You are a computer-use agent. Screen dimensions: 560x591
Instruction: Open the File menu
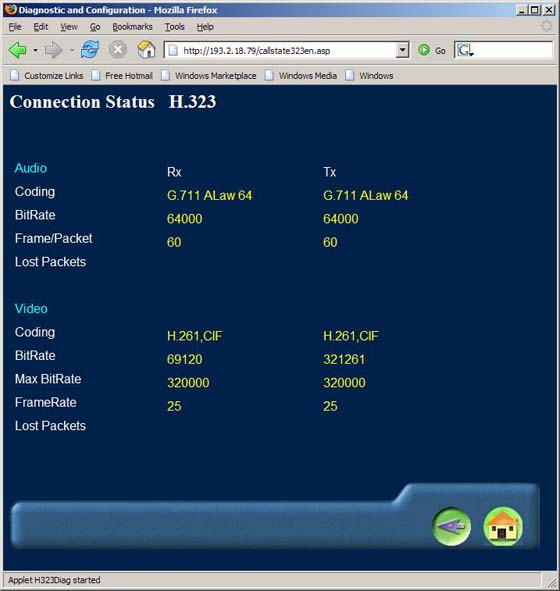click(15, 27)
